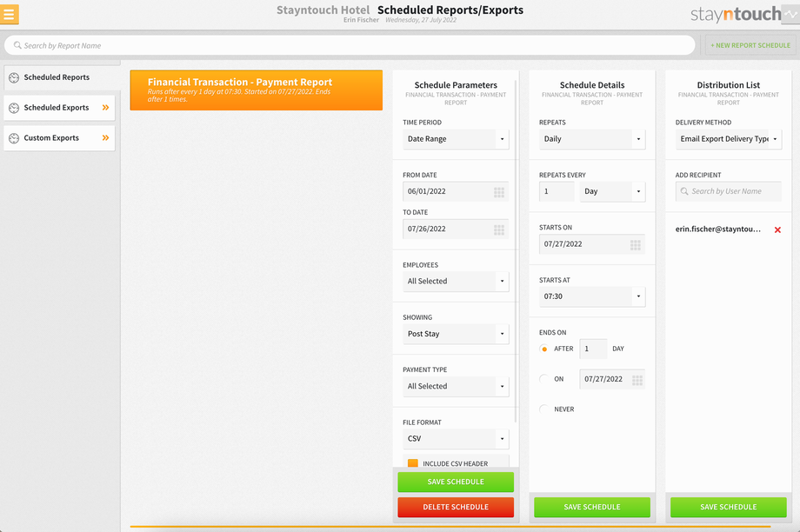800x532 pixels.
Task: Select Financial Transaction - Payment Report schedule
Action: 257,90
